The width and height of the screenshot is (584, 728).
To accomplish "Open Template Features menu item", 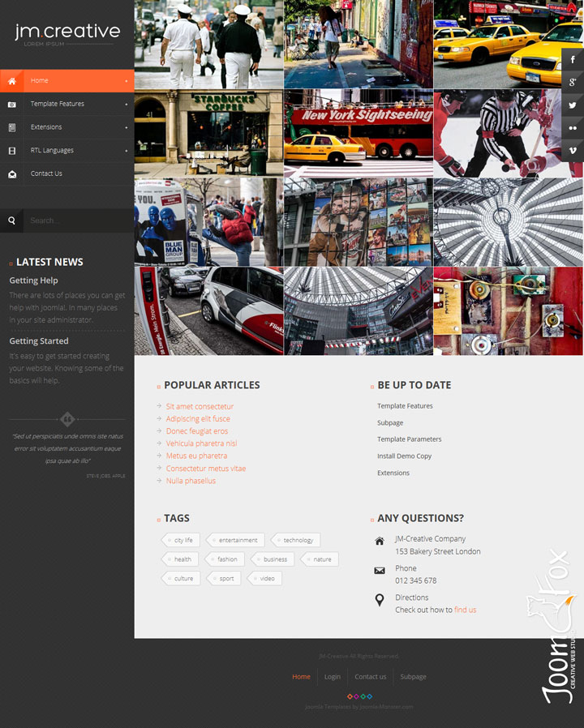I will click(x=67, y=104).
